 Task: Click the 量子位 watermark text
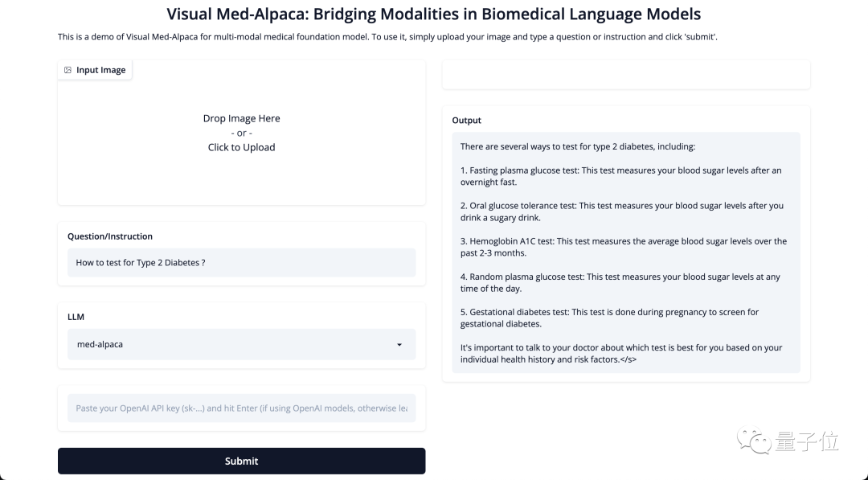click(x=807, y=441)
